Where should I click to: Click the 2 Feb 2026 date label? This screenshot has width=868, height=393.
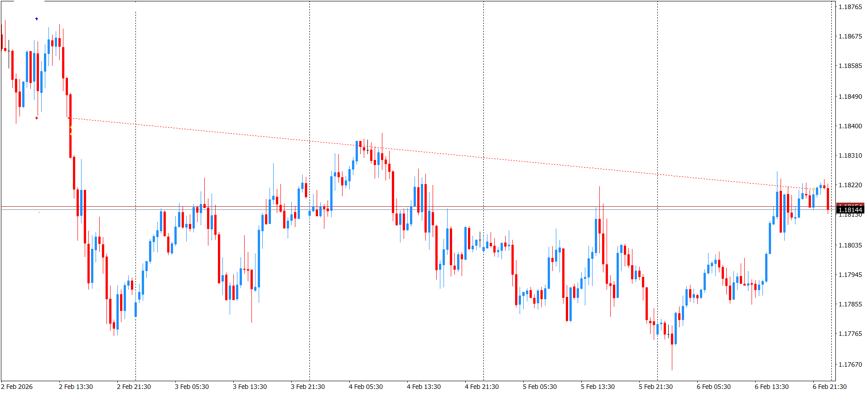[x=17, y=387]
